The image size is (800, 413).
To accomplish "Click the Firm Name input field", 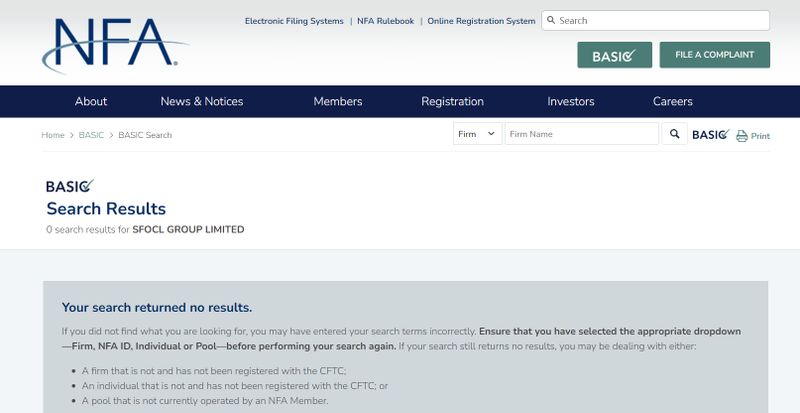I will click(x=582, y=134).
